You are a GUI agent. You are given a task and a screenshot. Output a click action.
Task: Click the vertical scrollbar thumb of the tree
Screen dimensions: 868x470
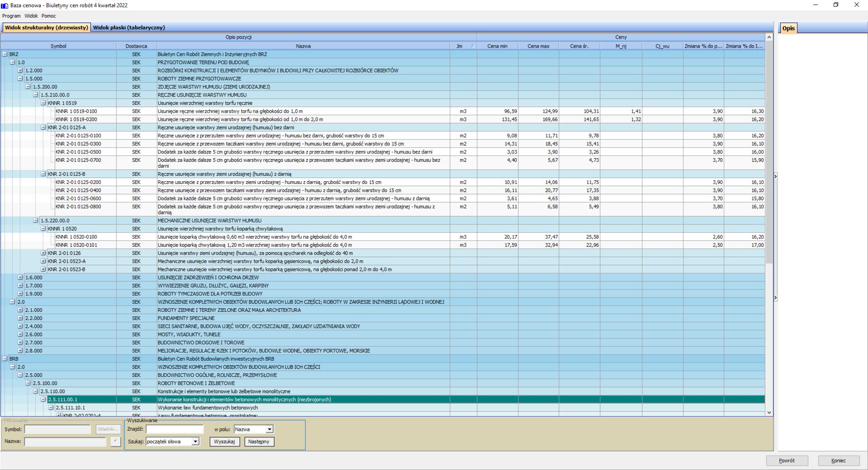[x=769, y=152]
